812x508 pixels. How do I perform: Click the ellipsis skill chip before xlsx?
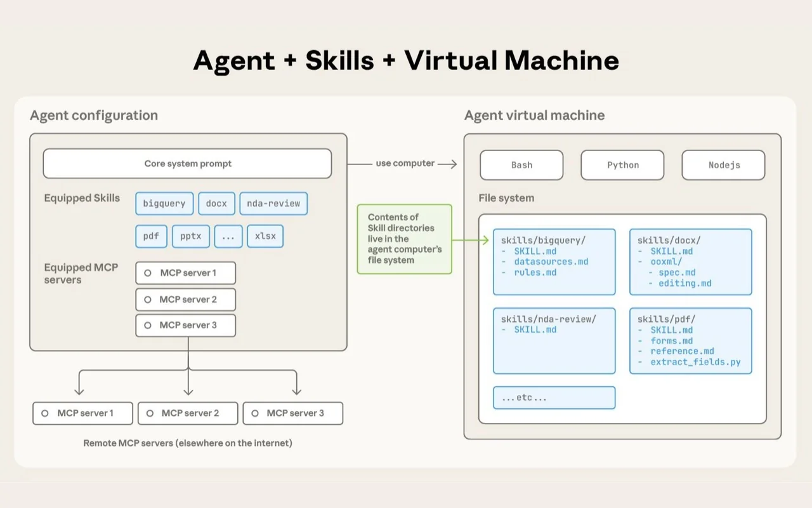[x=228, y=236]
